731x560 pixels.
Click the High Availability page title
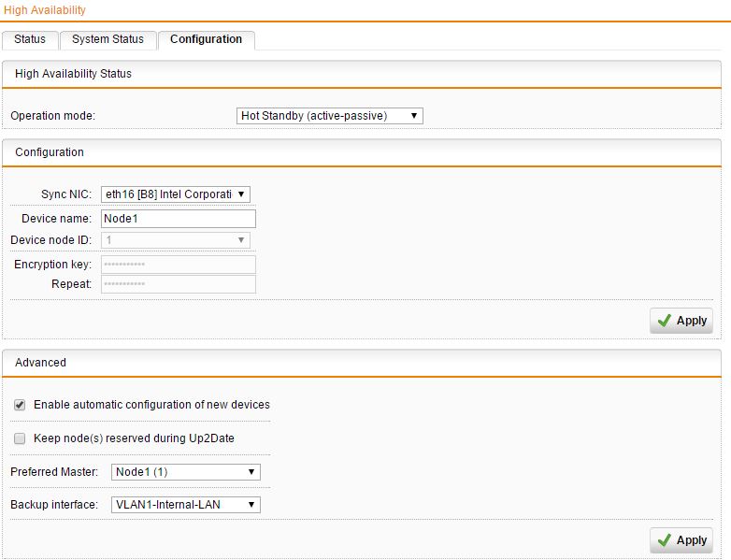click(45, 10)
